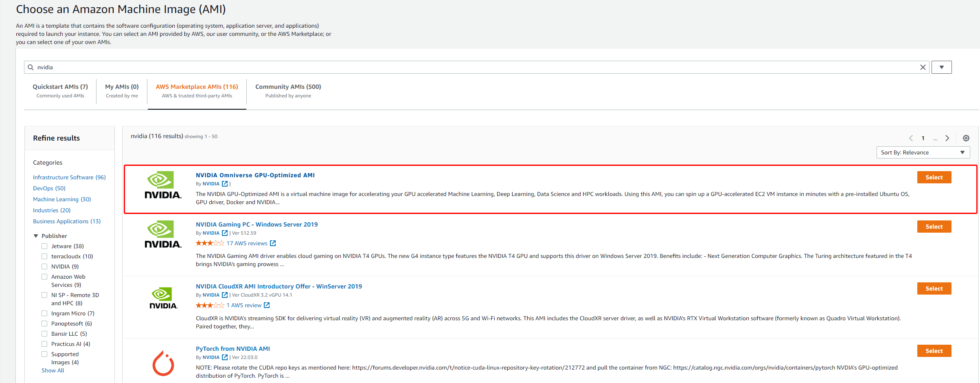
Task: Open NVIDIA vendor link under Omniverse AMI
Action: tap(211, 184)
